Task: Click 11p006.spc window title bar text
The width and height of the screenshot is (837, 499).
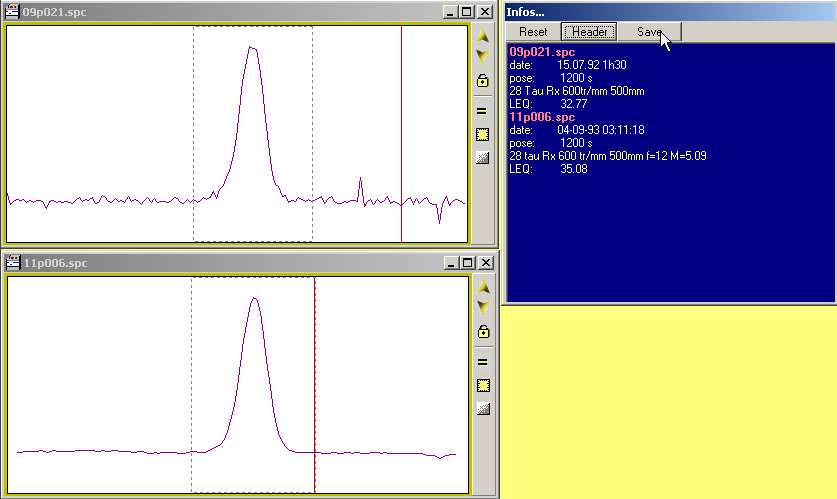Action: 56,263
